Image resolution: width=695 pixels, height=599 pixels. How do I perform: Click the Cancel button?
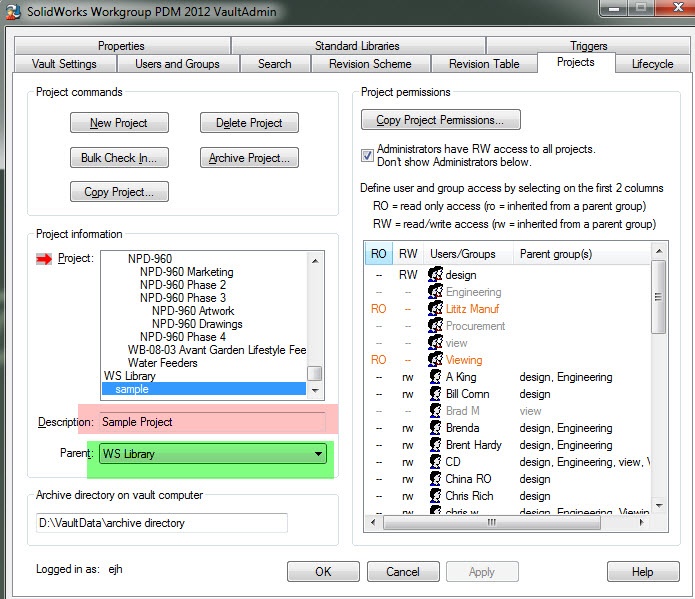pos(403,572)
